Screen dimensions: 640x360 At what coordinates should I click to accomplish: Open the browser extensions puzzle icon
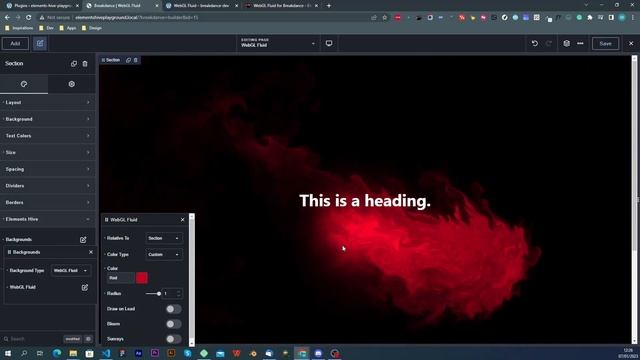(x=590, y=18)
